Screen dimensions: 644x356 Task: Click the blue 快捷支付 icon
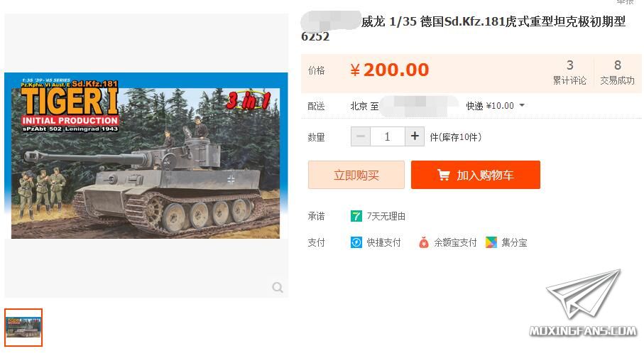356,242
